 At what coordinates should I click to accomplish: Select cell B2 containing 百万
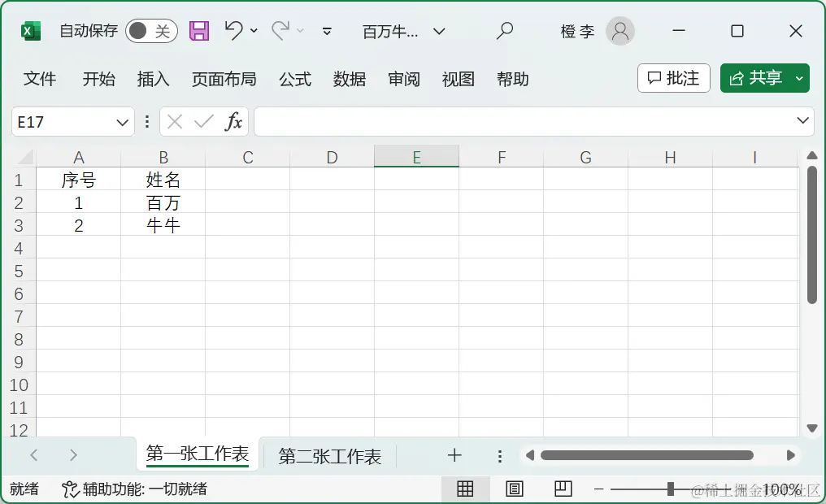(163, 202)
